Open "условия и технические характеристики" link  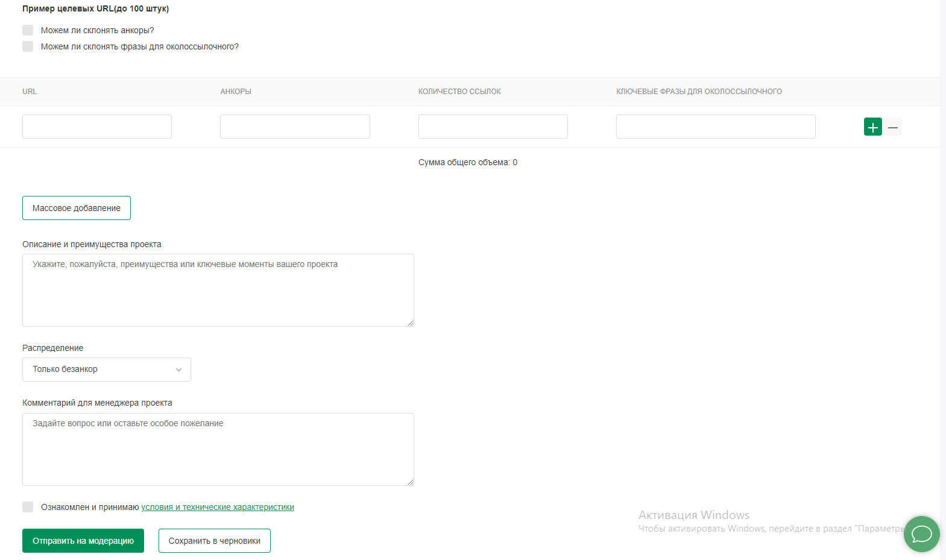pyautogui.click(x=218, y=507)
